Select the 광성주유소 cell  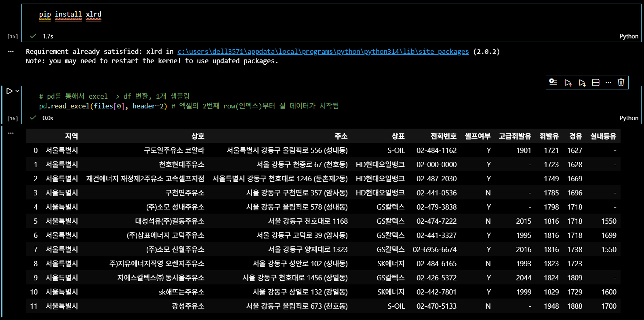point(188,306)
